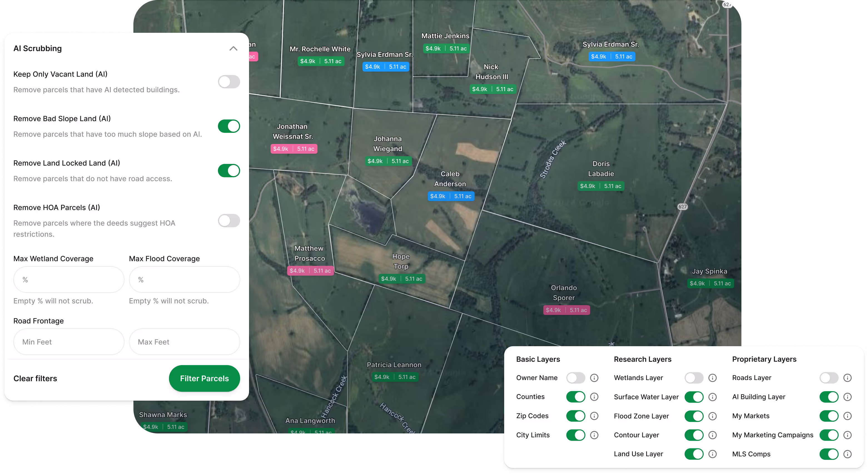The height and width of the screenshot is (474, 868).
Task: Click info icon beside Owner Name layer
Action: click(594, 378)
